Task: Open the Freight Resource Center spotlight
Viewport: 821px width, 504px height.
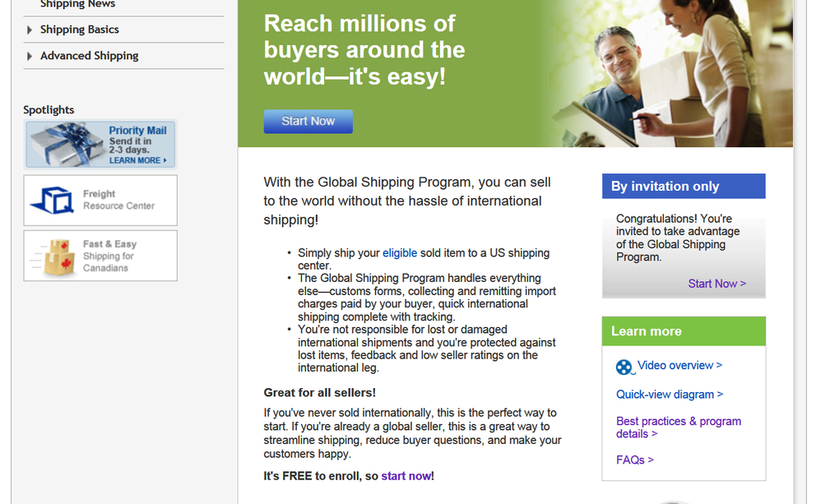Action: [100, 201]
